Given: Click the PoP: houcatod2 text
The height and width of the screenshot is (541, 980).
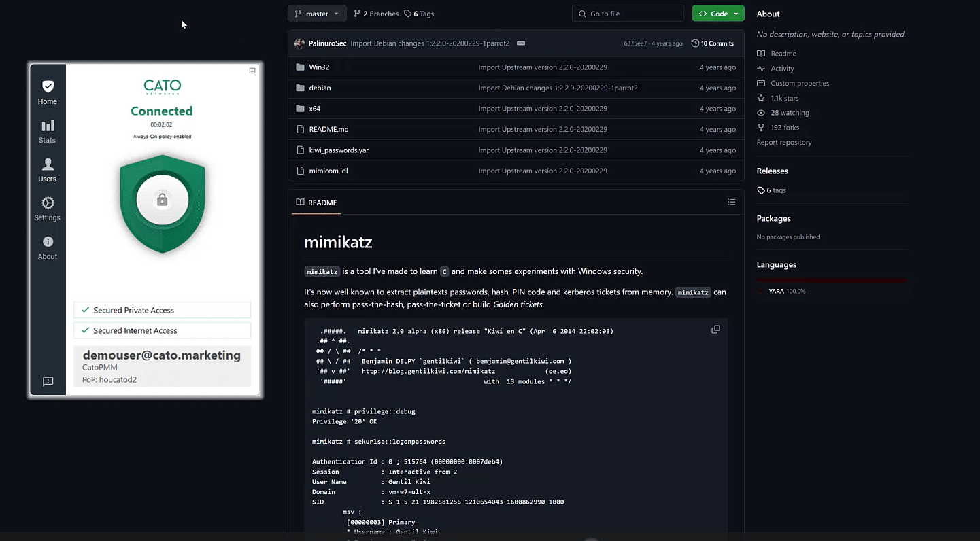Looking at the screenshot, I should [109, 380].
